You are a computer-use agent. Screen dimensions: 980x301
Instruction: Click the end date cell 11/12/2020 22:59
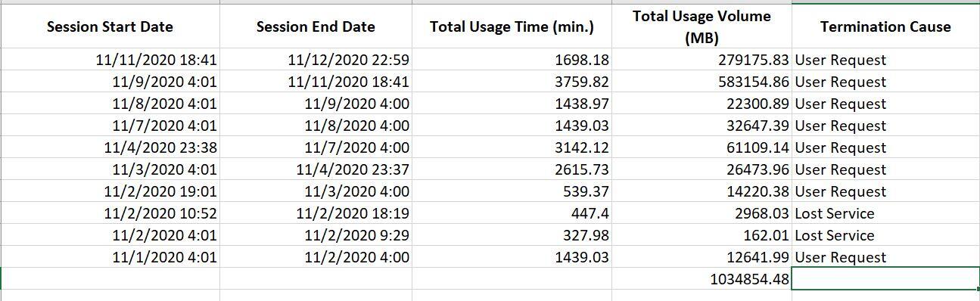316,60
